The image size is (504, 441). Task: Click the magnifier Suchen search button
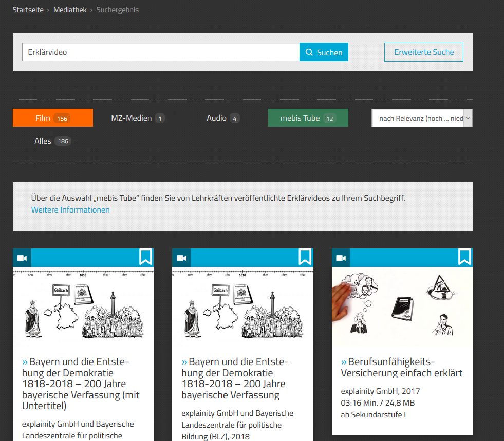(324, 52)
